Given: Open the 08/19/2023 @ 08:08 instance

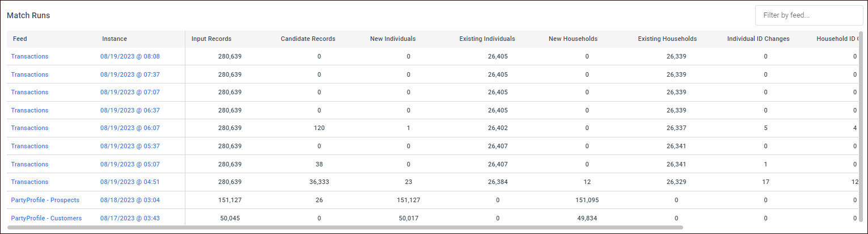Looking at the screenshot, I should [x=130, y=56].
